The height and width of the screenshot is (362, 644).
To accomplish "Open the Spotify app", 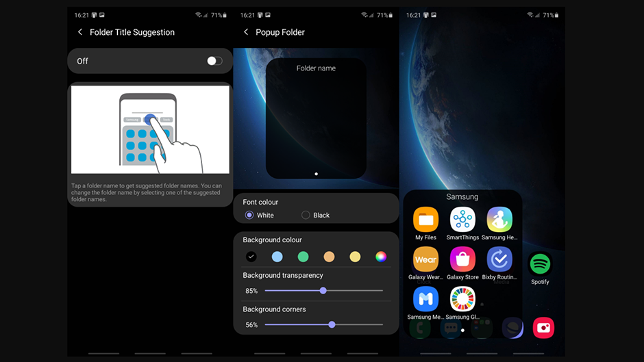I will click(540, 264).
